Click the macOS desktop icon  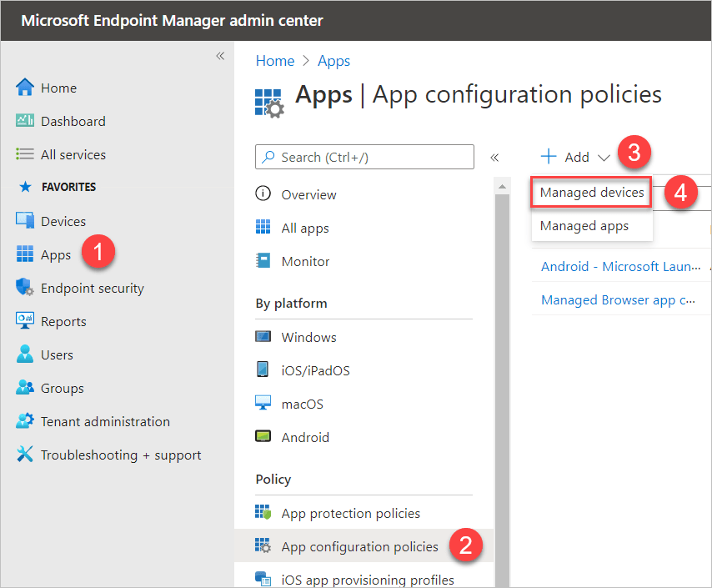[263, 403]
